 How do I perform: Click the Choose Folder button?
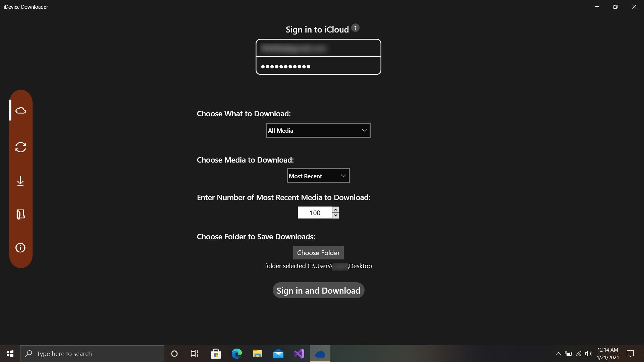318,253
